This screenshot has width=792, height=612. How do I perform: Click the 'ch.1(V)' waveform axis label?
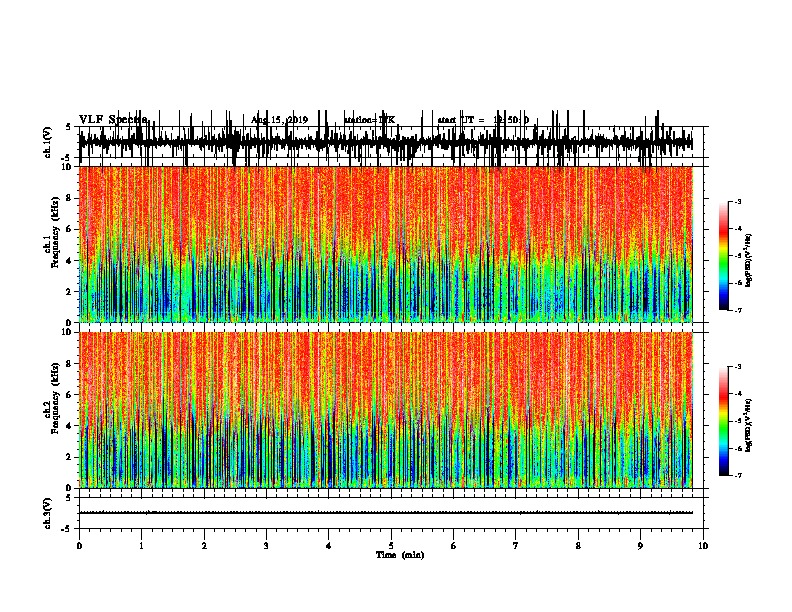48,142
